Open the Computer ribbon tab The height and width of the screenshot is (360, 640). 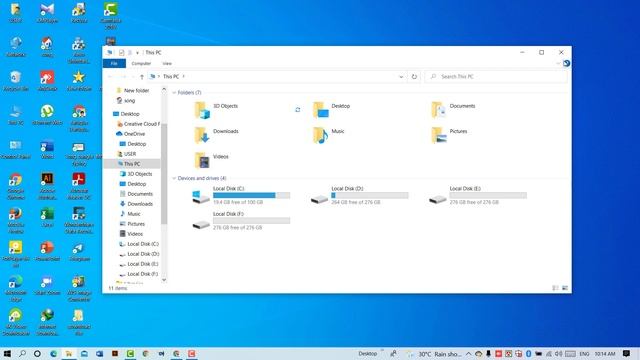(141, 63)
